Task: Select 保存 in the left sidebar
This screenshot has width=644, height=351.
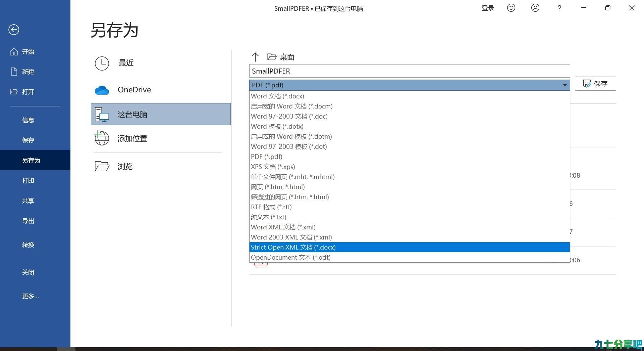Action: pyautogui.click(x=28, y=140)
